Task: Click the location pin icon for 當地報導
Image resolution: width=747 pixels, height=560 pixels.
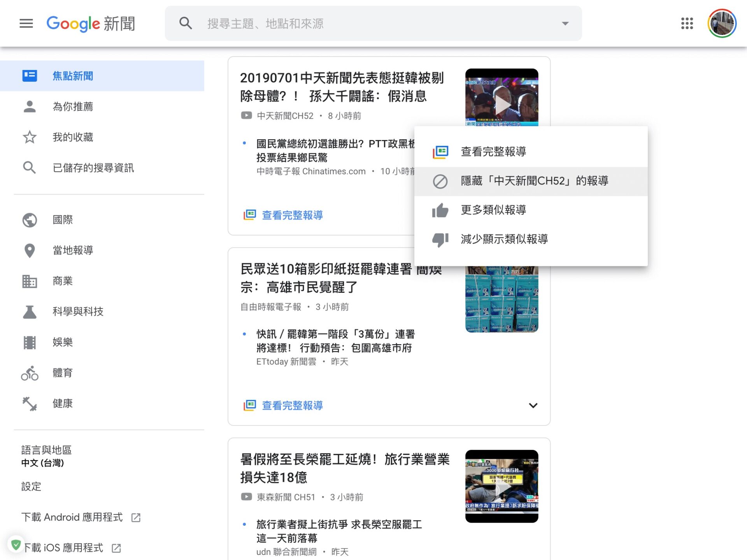Action: tap(30, 250)
